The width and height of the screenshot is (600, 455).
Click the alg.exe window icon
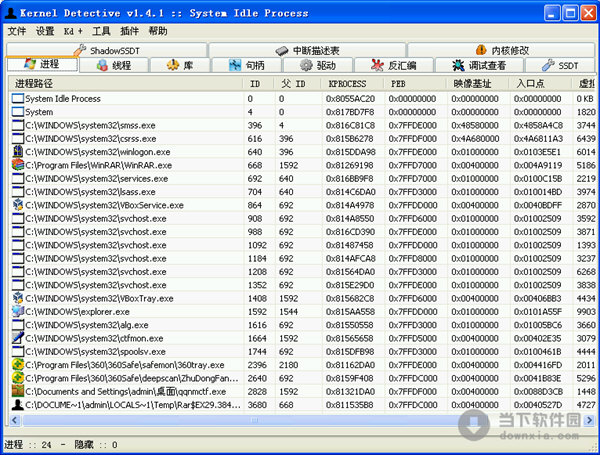18,325
